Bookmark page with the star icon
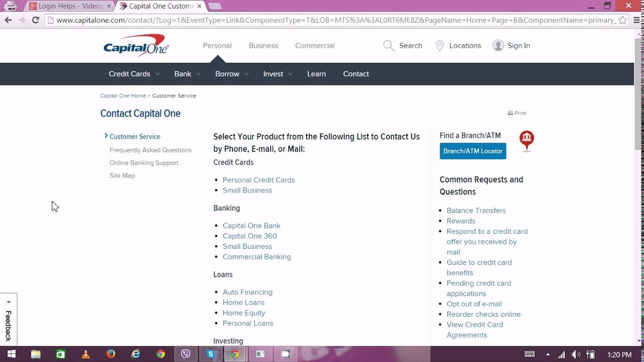This screenshot has width=644, height=362. 622,20
